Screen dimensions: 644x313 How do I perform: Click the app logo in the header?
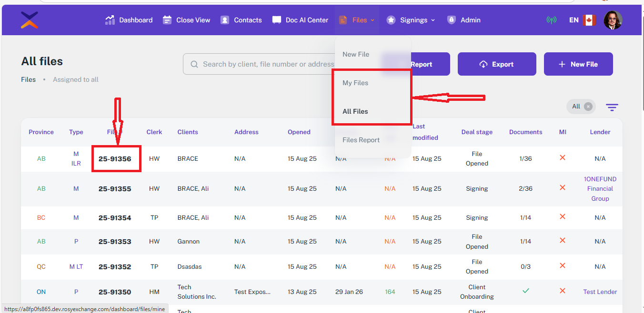pyautogui.click(x=30, y=20)
